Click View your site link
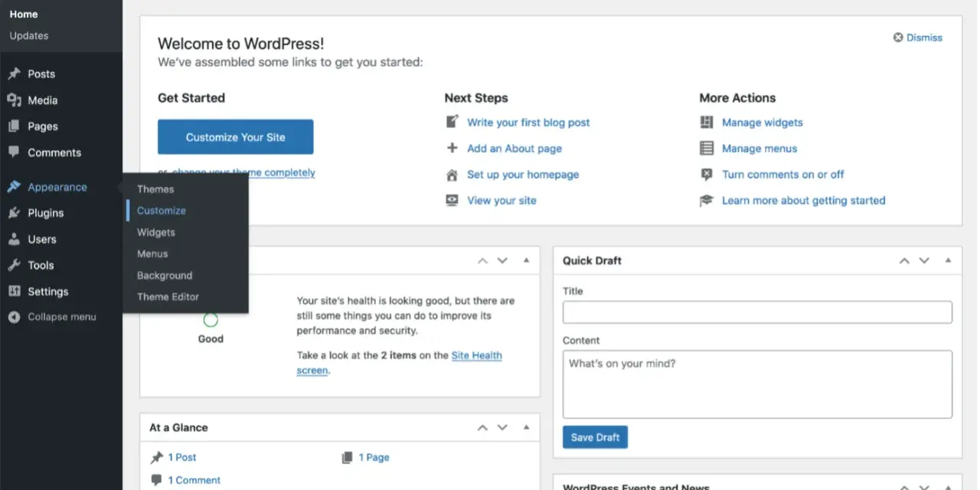The height and width of the screenshot is (490, 980). pyautogui.click(x=501, y=201)
